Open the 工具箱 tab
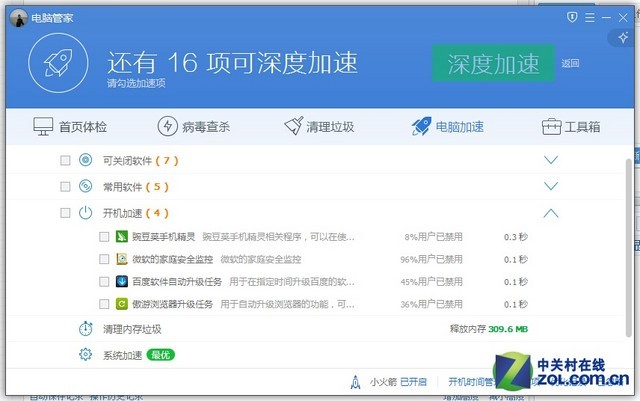 (571, 127)
